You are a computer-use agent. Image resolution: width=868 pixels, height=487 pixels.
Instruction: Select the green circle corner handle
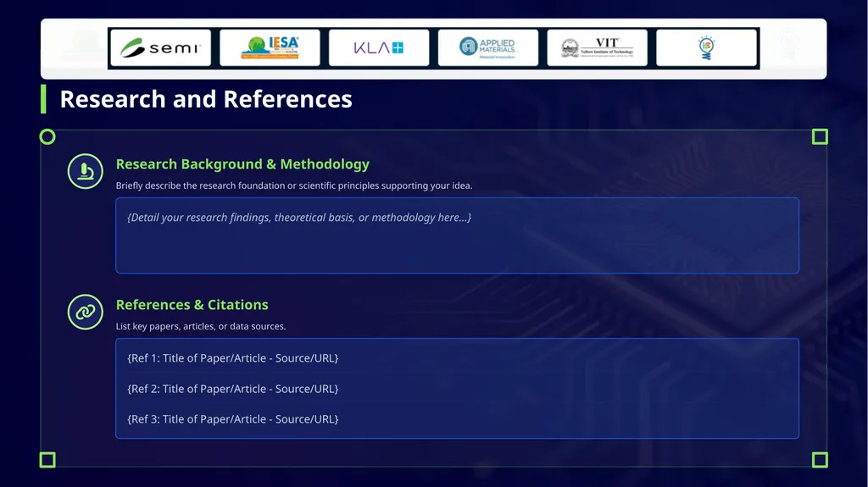47,136
